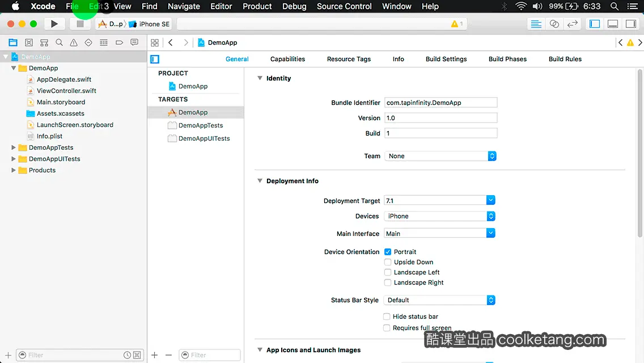Expand the DemoAppTests folder
This screenshot has height=363, width=644.
click(x=14, y=147)
